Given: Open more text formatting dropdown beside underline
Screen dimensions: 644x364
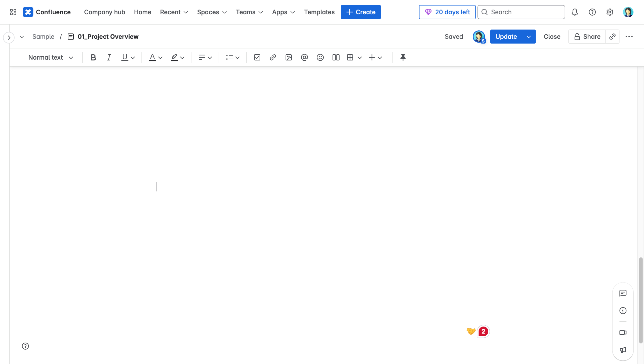Looking at the screenshot, I should coord(133,58).
